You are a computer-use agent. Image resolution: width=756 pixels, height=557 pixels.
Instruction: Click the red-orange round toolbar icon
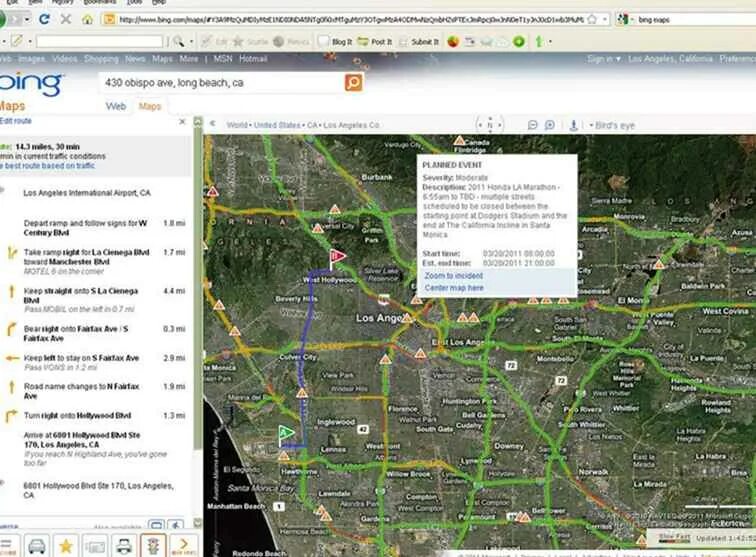coord(453,42)
